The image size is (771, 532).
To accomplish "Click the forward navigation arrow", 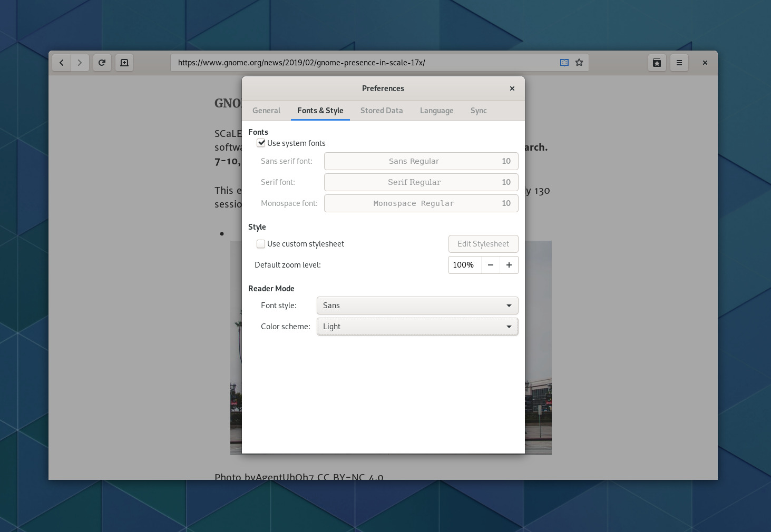I will coord(80,62).
